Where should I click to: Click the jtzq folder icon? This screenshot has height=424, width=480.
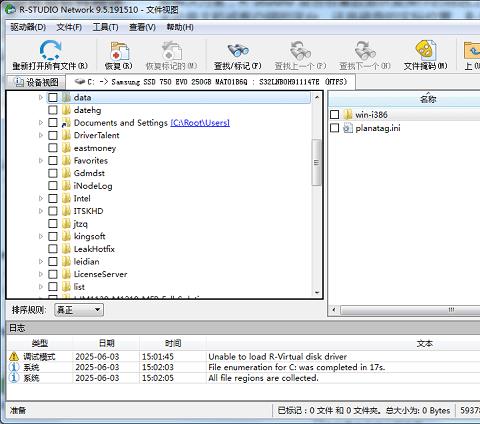(x=66, y=224)
